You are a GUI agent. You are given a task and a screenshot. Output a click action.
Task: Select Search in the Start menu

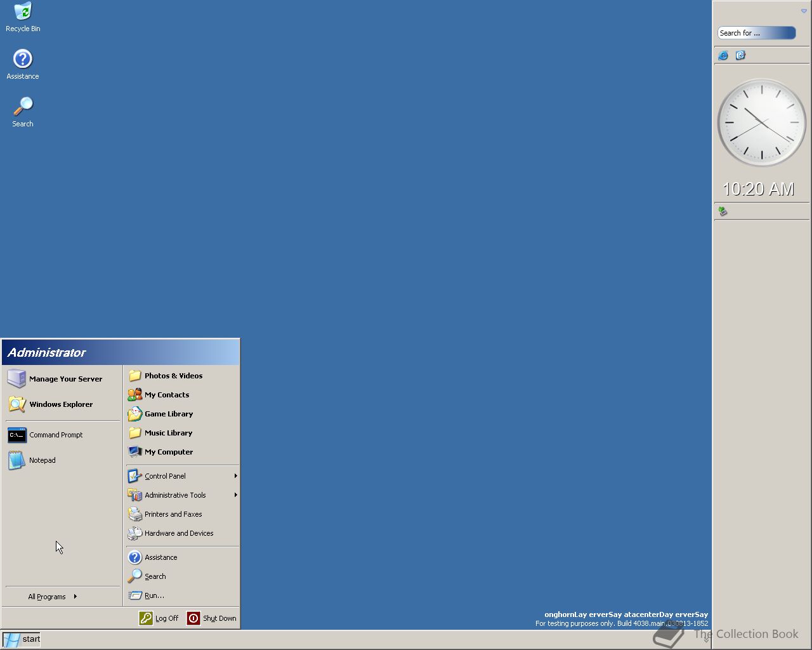click(182, 576)
